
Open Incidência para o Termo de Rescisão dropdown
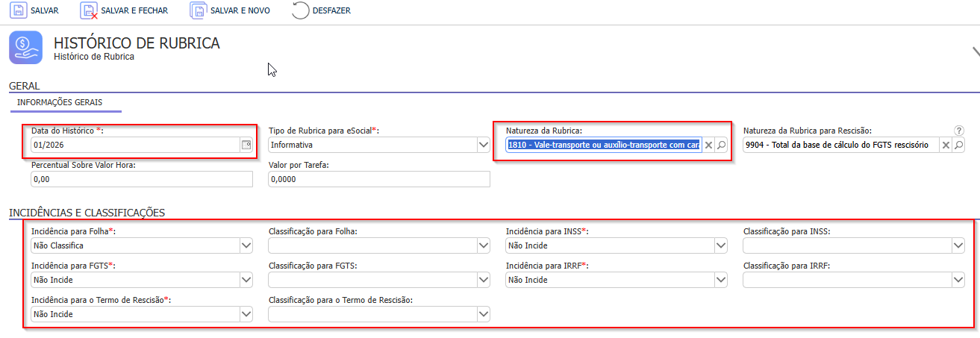[246, 314]
